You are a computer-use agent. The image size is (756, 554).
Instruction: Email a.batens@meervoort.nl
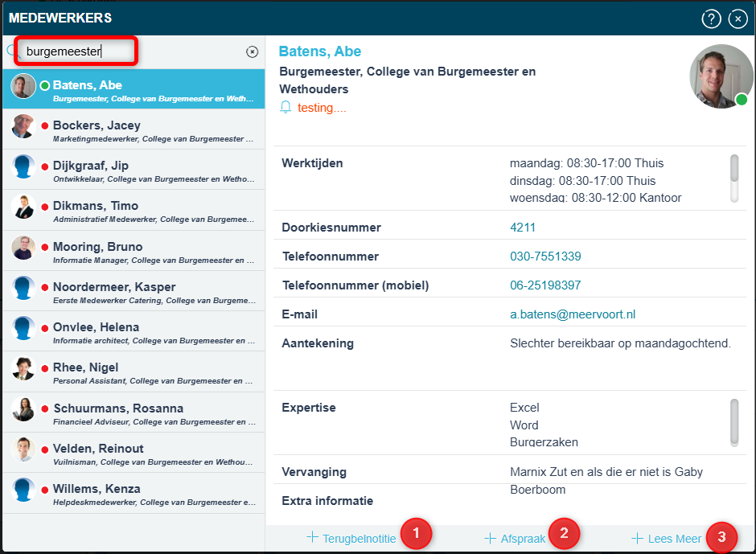[573, 314]
